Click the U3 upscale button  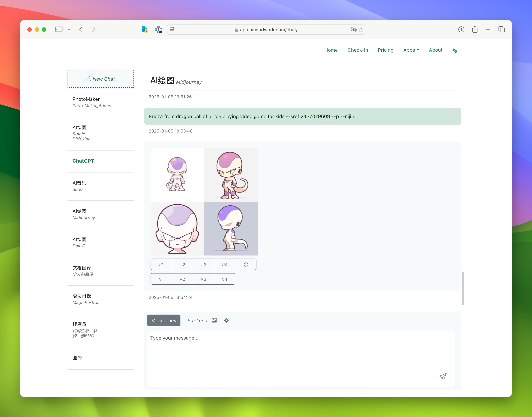pyautogui.click(x=203, y=264)
